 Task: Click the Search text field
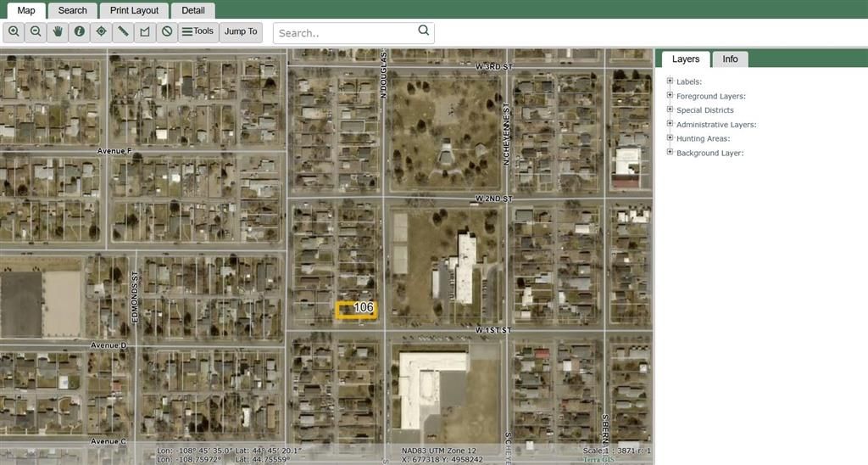346,33
